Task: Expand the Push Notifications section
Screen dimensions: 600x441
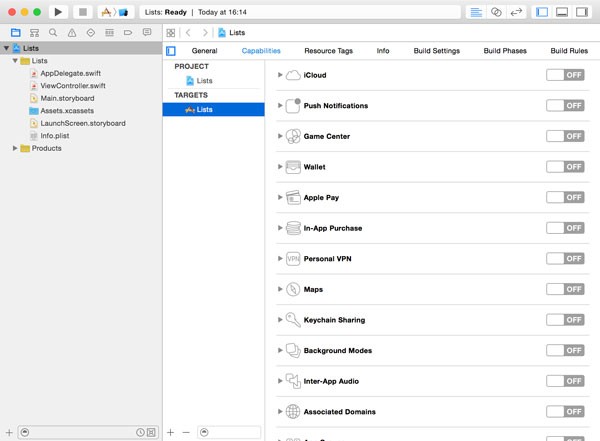Action: 280,106
